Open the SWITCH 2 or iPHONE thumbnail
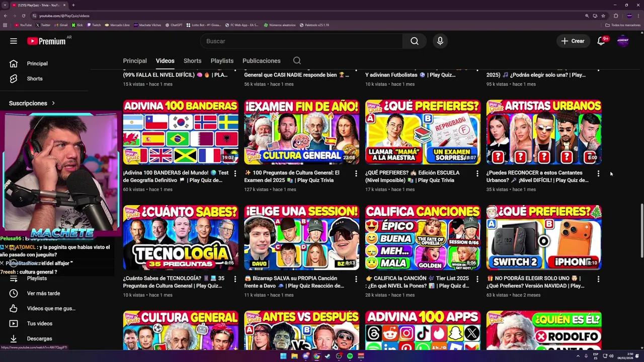644x362 pixels. pos(544,237)
